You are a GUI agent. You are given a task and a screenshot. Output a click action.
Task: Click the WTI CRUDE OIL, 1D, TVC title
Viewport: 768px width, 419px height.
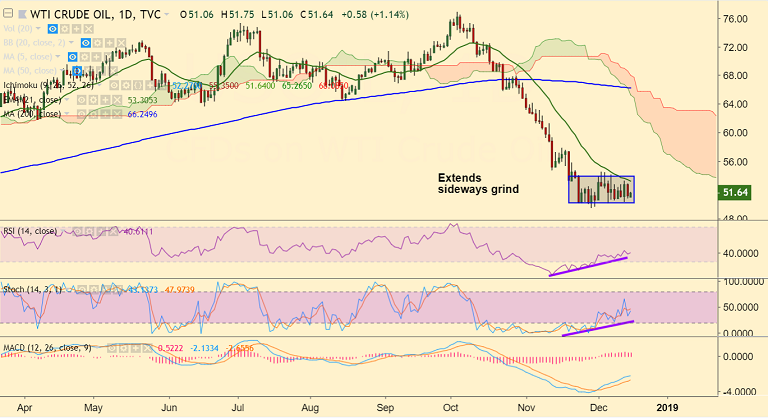click(x=96, y=14)
